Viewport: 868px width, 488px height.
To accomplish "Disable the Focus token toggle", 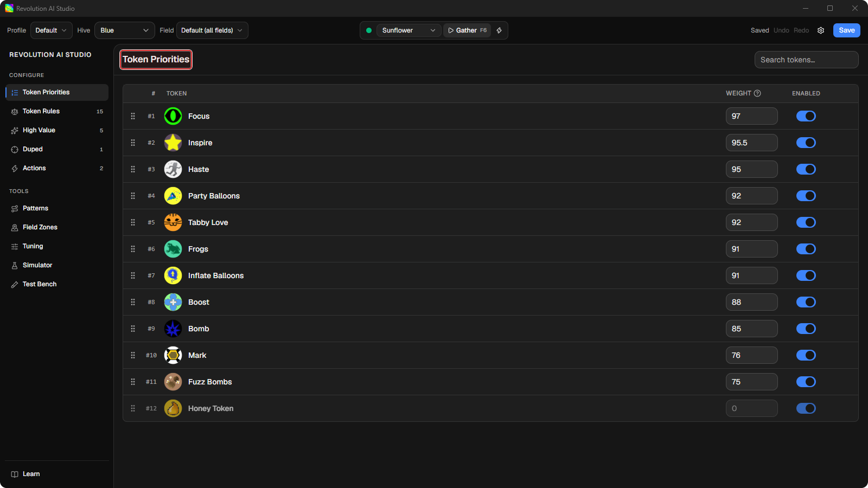I will [806, 116].
